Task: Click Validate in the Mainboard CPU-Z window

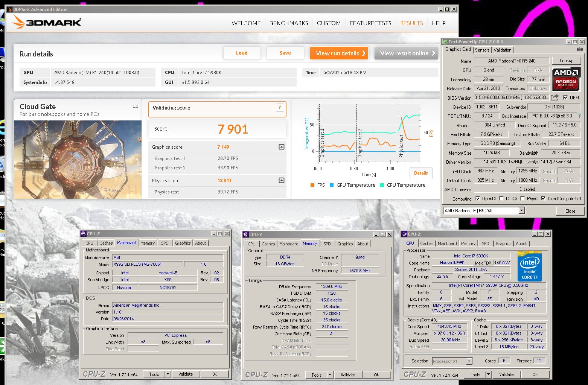Action: (186, 374)
